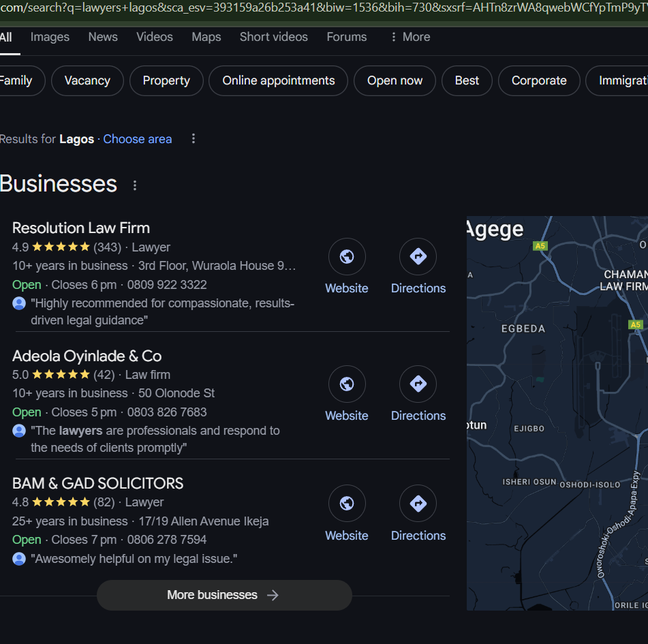The height and width of the screenshot is (644, 648).
Task: Click reviewer avatar by Adeola Oyinlade quote
Action: tap(19, 431)
